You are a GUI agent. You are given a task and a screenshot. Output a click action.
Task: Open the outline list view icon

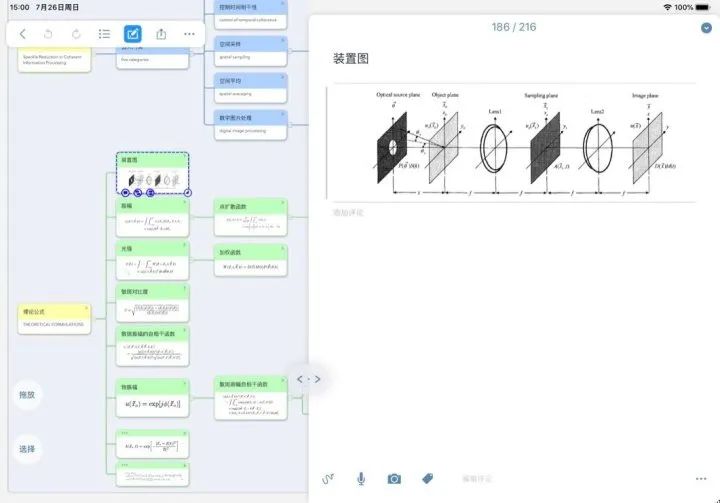pyautogui.click(x=105, y=34)
